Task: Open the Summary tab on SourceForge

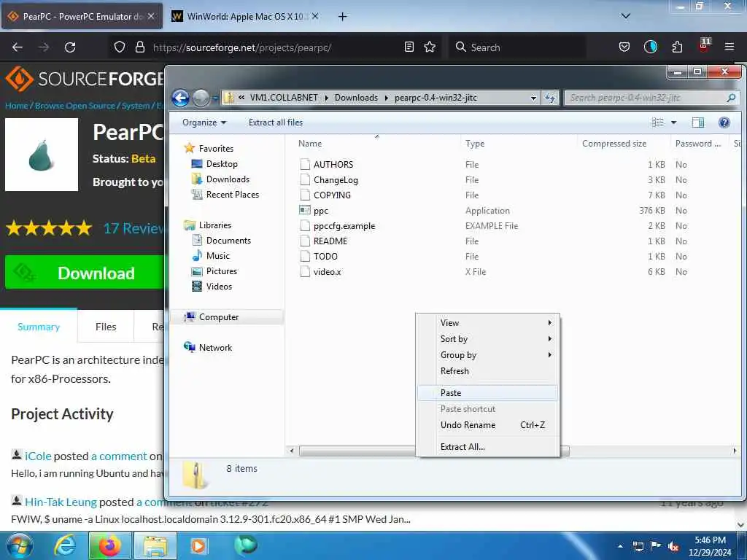Action: [39, 327]
